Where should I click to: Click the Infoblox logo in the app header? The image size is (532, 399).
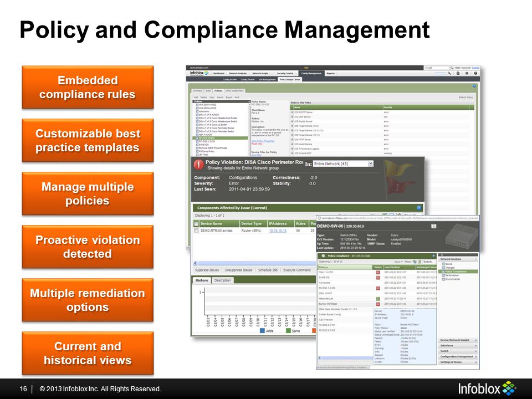pyautogui.click(x=199, y=73)
